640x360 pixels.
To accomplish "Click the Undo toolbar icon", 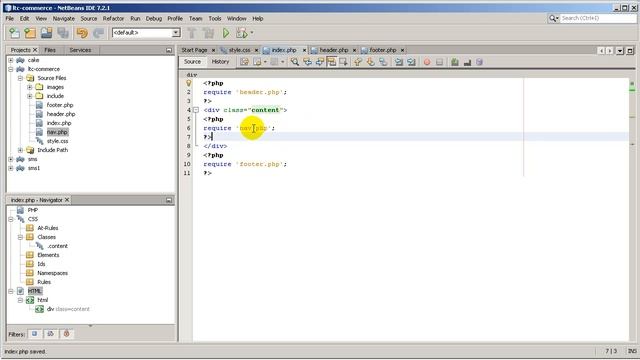I will (x=82, y=33).
